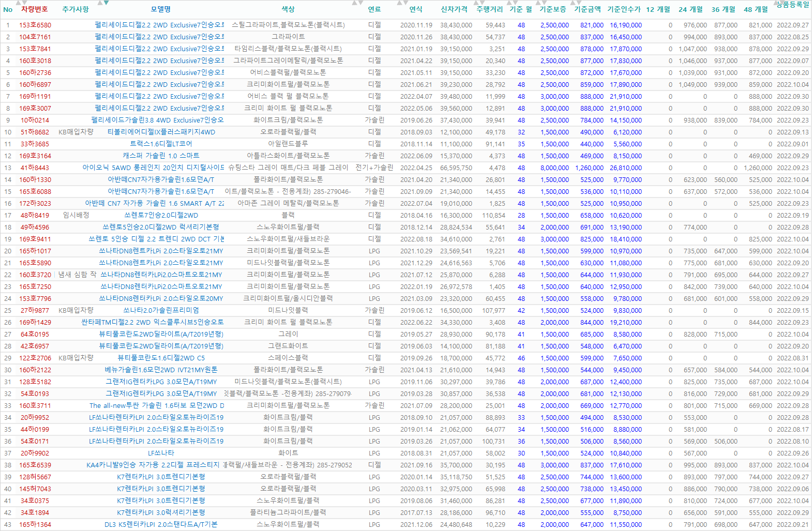
Task: Sort 상품등록일 column ascending with up triangle
Action: 777,2
